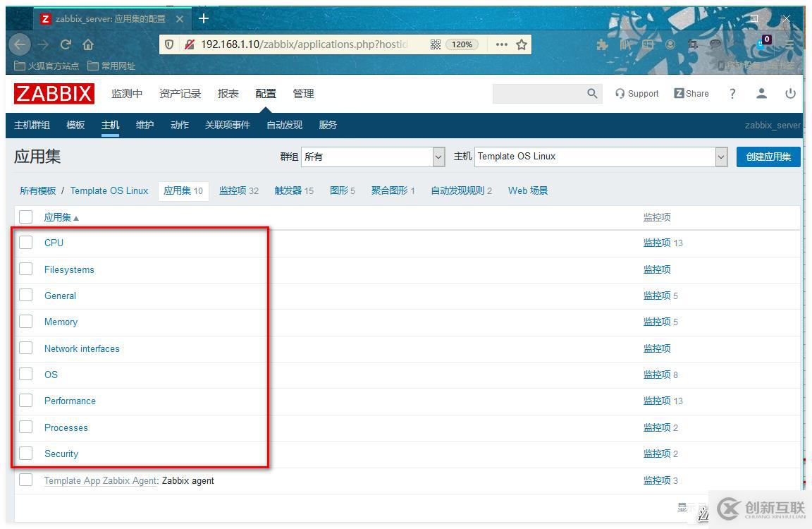This screenshot has height=529, width=812.
Task: Open the user profile icon
Action: click(761, 93)
